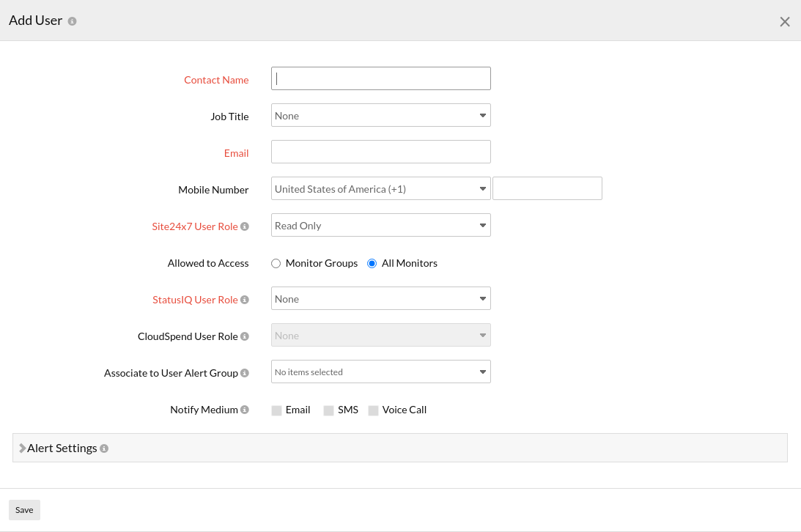Screen dimensions: 801x532
Task: Click info icon next to Site24x7 User Role
Action: (x=245, y=226)
